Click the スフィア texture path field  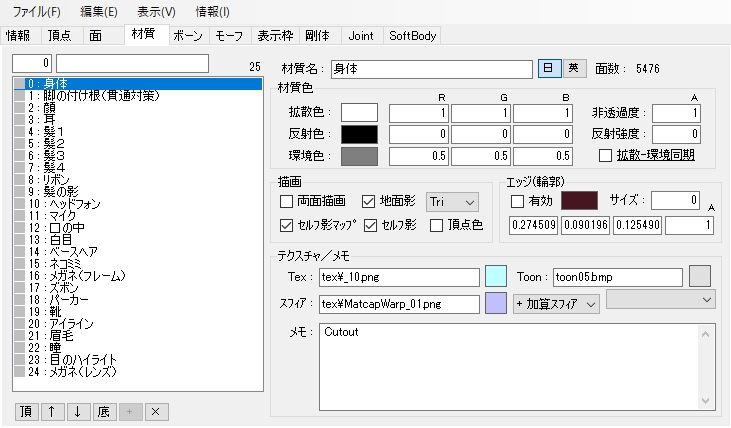click(x=400, y=304)
